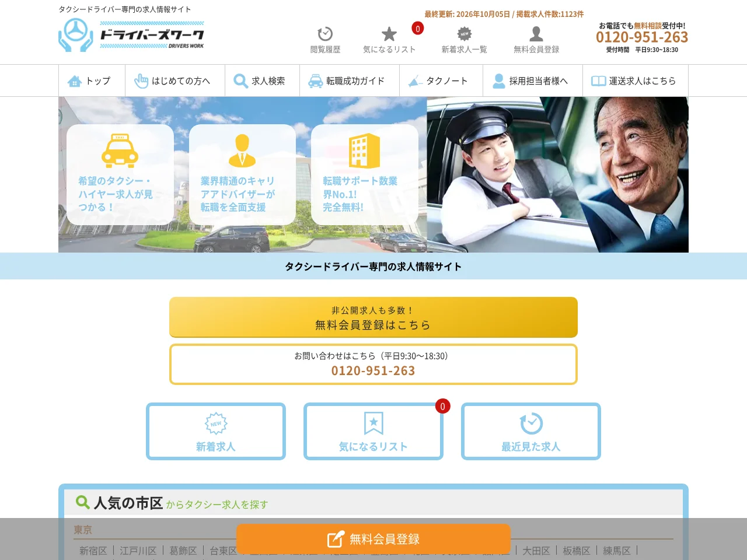747x560 pixels.
Task: Select the 葛飾区 ward link
Action: pyautogui.click(x=183, y=551)
